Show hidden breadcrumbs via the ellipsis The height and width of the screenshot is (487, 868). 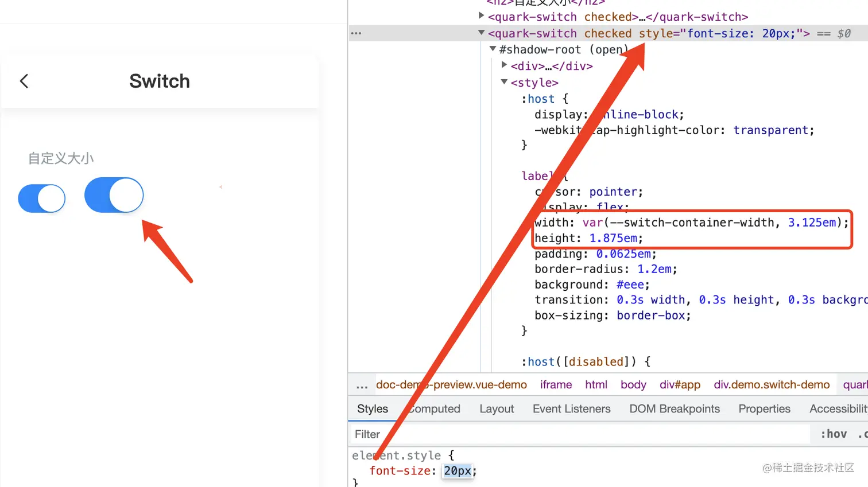(362, 385)
